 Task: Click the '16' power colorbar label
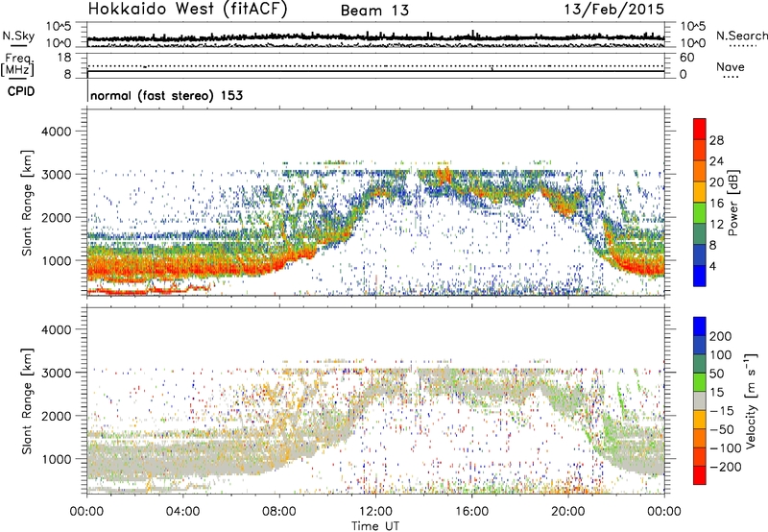pyautogui.click(x=716, y=204)
